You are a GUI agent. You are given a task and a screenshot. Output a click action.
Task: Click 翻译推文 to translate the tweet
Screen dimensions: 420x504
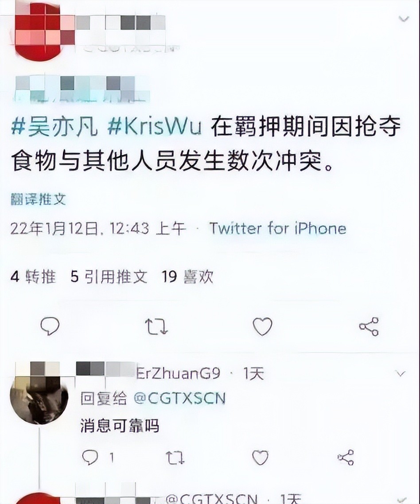pos(38,199)
